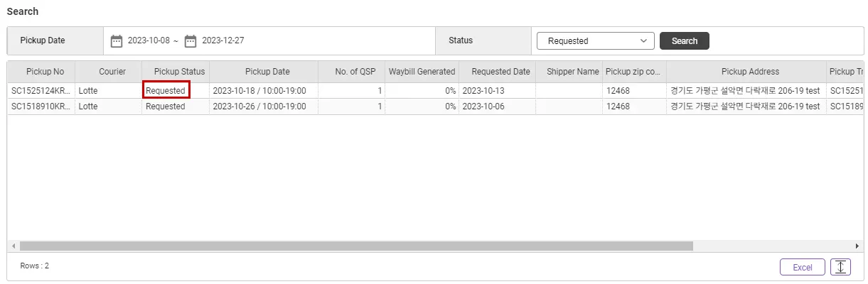The width and height of the screenshot is (868, 284).
Task: Click the Waybill Generated column header
Action: pyautogui.click(x=422, y=72)
